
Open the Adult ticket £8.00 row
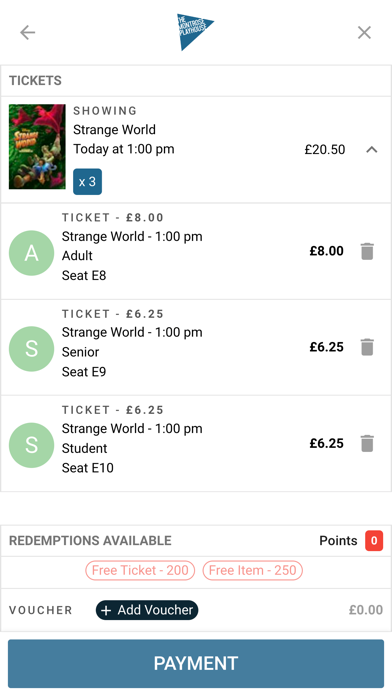click(x=196, y=251)
